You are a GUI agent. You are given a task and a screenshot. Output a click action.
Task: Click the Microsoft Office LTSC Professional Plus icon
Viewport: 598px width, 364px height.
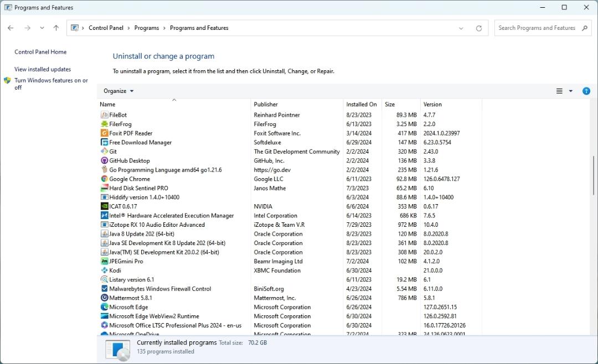104,325
